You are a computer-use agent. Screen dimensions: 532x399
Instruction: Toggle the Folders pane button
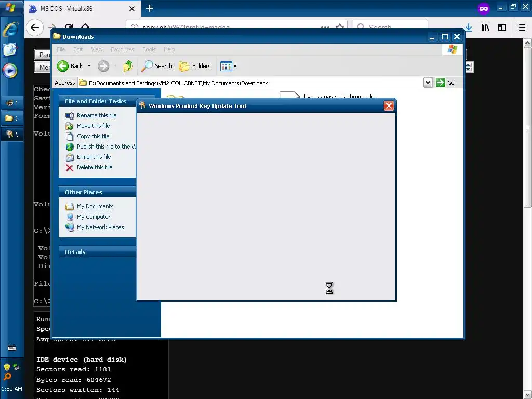pyautogui.click(x=195, y=66)
